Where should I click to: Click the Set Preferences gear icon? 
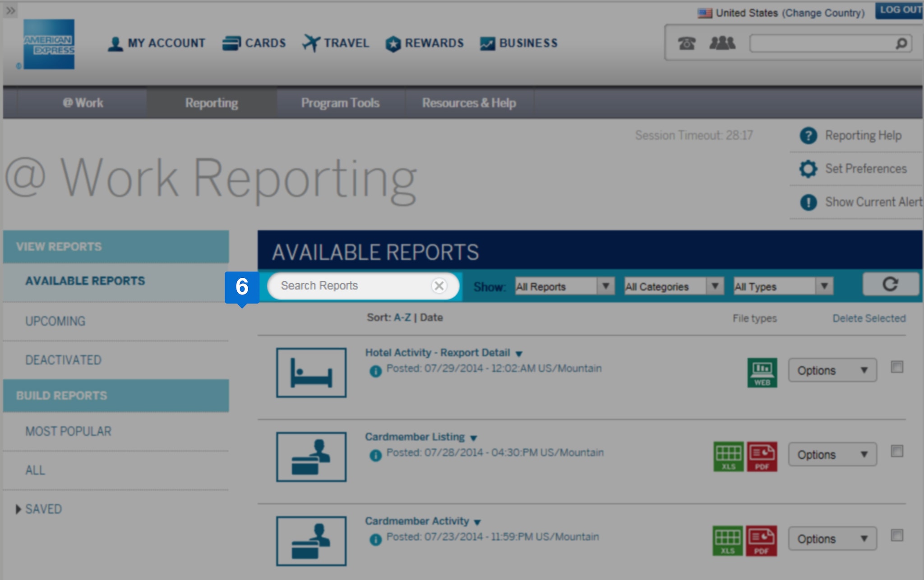coord(808,169)
